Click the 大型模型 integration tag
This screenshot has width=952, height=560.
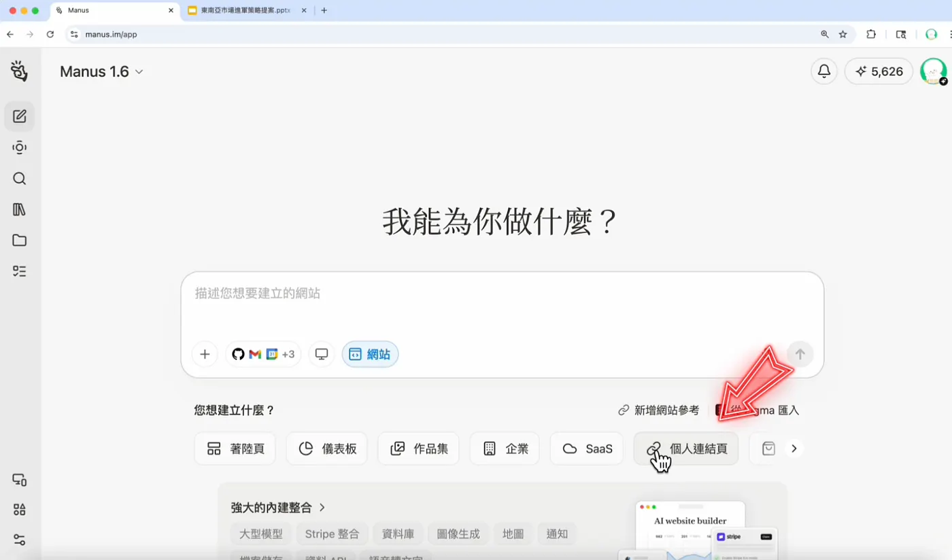click(260, 534)
